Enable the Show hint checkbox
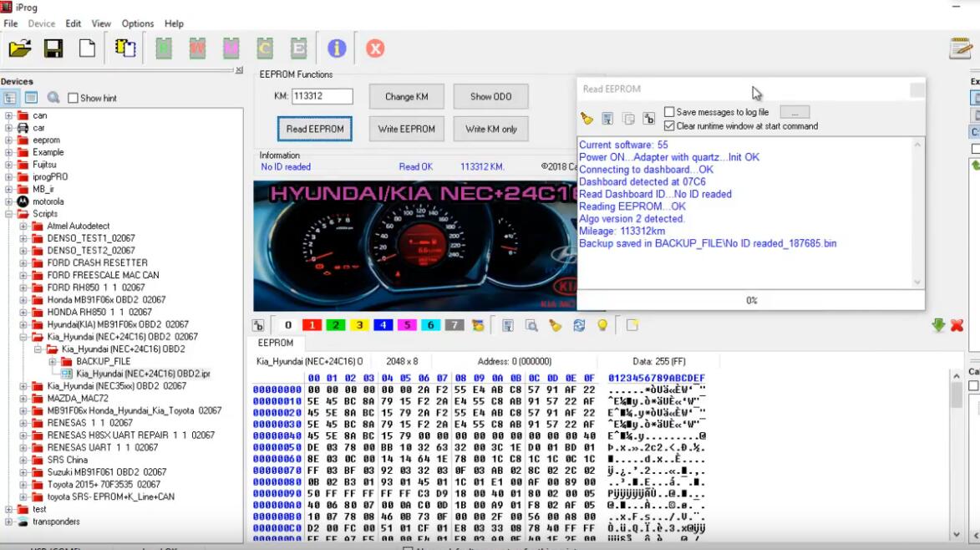 point(74,98)
